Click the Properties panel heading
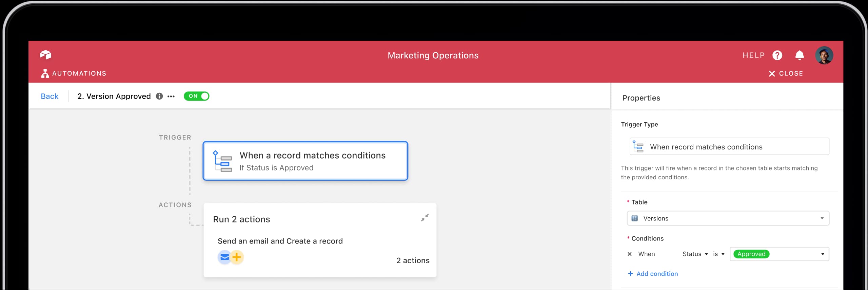 (x=641, y=98)
